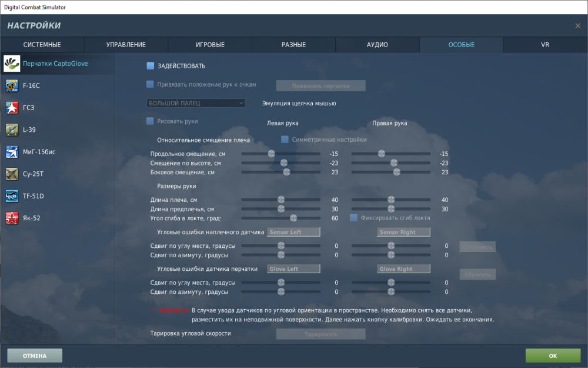Open the Як-52 module icon
Image resolution: width=588 pixels, height=368 pixels.
tap(12, 218)
